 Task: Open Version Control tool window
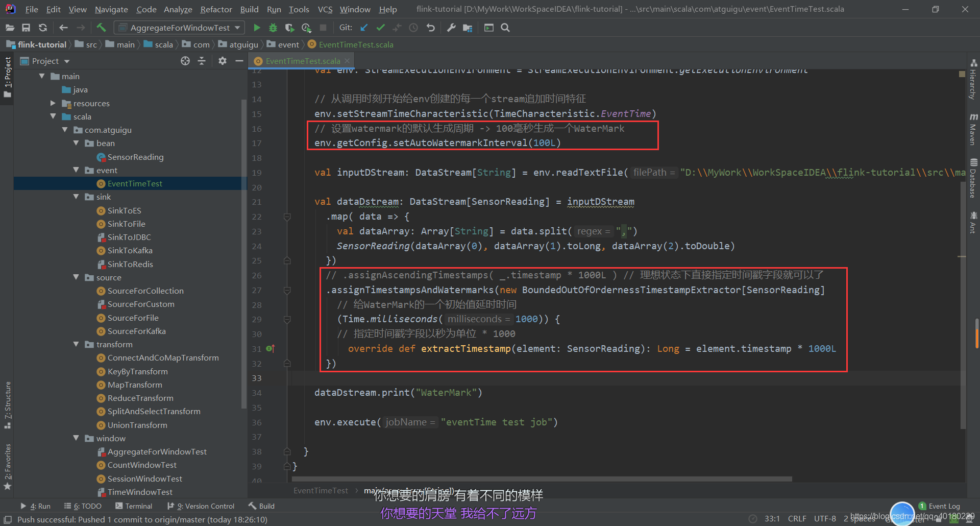point(201,506)
